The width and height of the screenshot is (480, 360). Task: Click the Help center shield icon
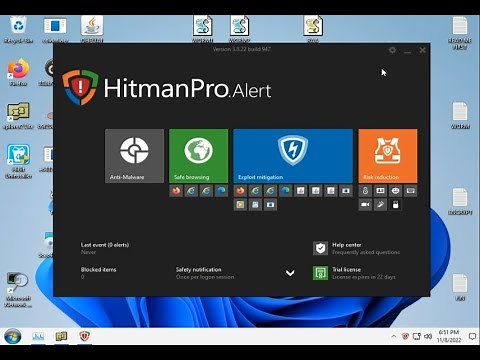pos(320,248)
